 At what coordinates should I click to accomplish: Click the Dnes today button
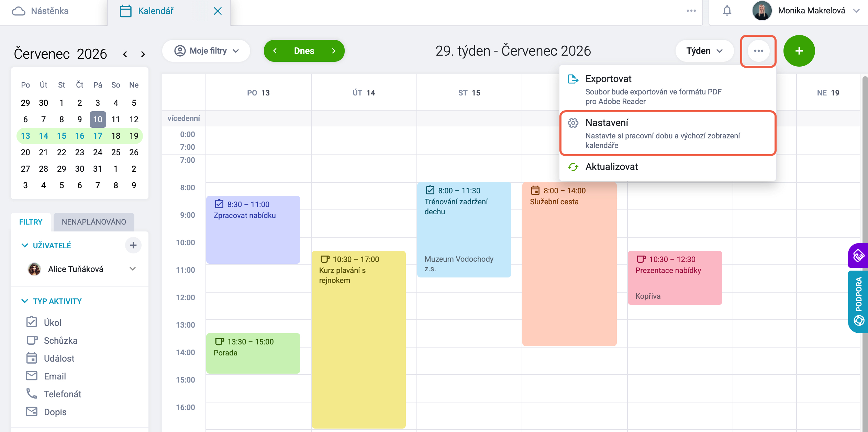[x=304, y=51]
